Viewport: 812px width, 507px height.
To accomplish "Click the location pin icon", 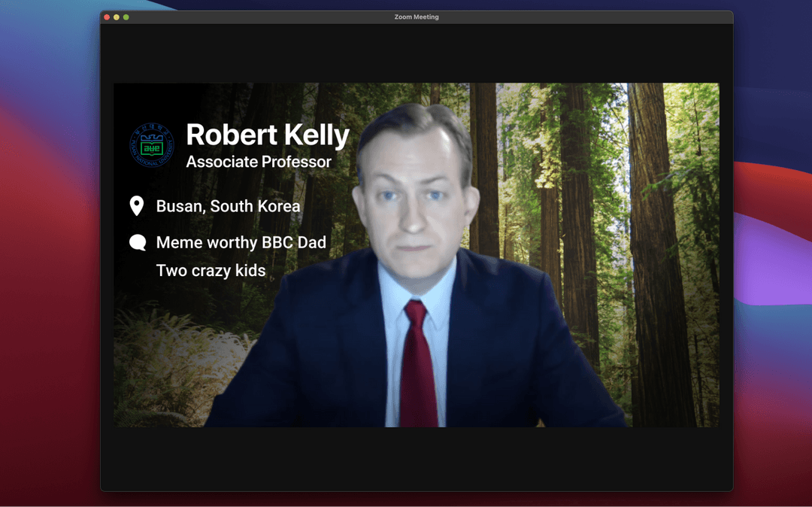I will 137,205.
